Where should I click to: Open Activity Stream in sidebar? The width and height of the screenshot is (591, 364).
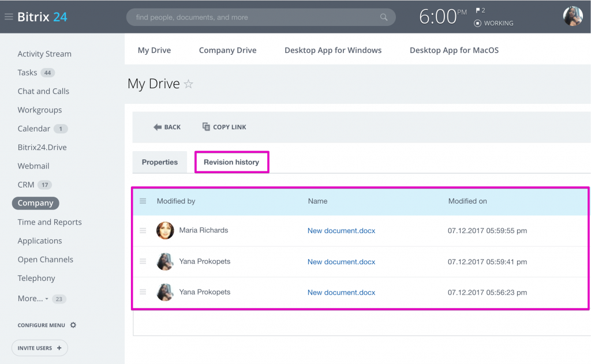[x=44, y=54]
